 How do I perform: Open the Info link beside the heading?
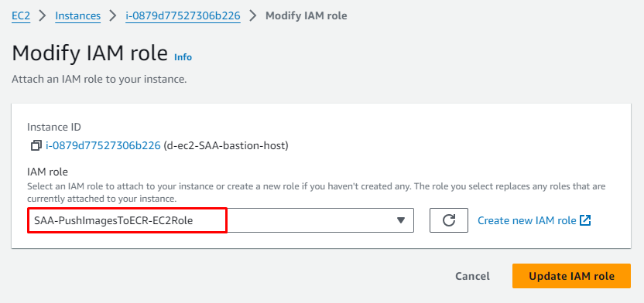(x=183, y=57)
